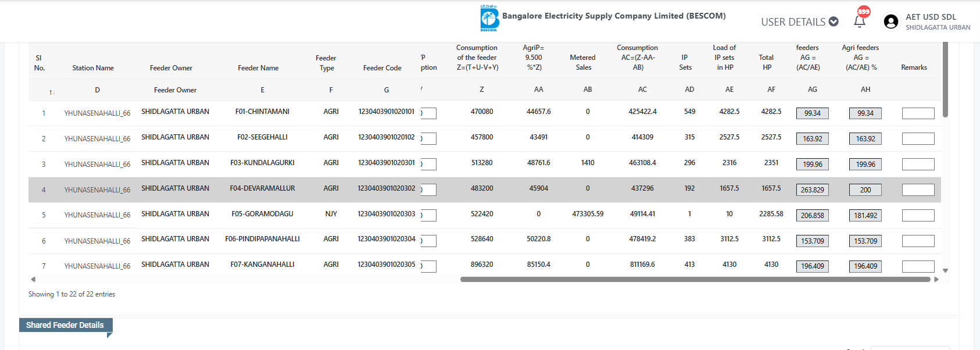
Task: Click AH value 181.492 in F05-GORAMODAGU row
Action: coord(865,216)
